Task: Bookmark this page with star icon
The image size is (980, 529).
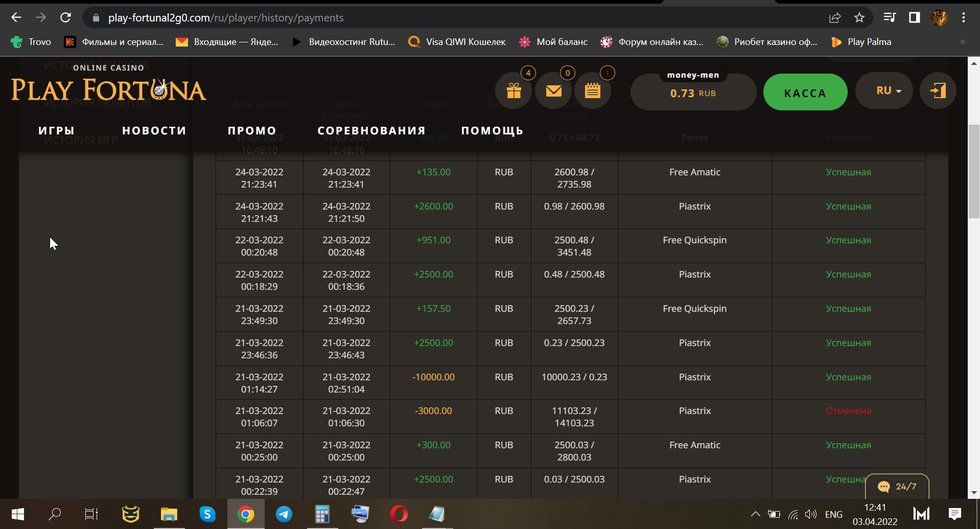Action: point(859,18)
